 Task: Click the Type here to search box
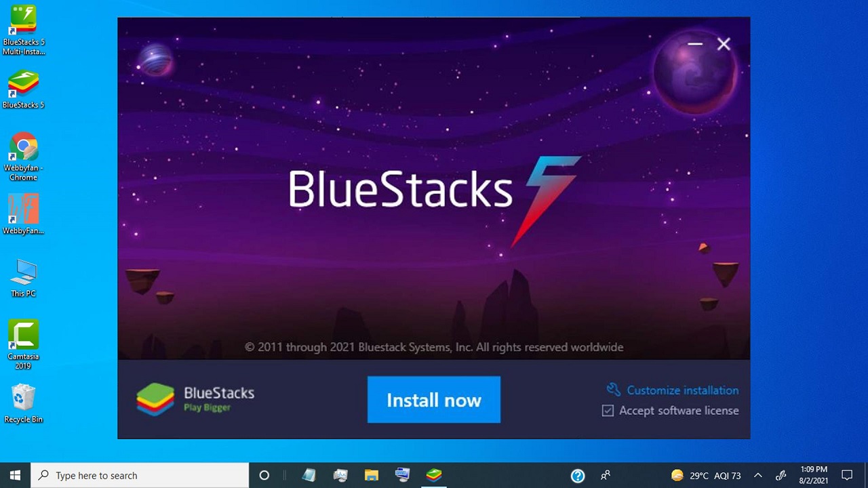click(x=140, y=475)
